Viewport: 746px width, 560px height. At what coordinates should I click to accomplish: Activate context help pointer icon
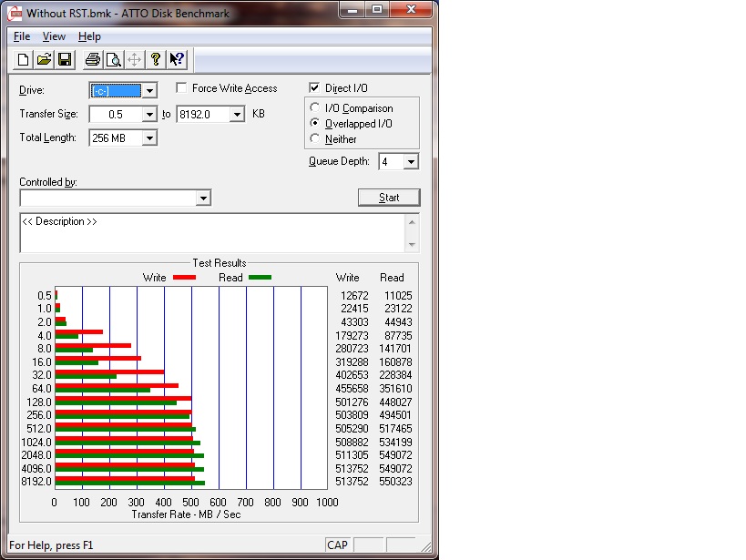pyautogui.click(x=177, y=59)
